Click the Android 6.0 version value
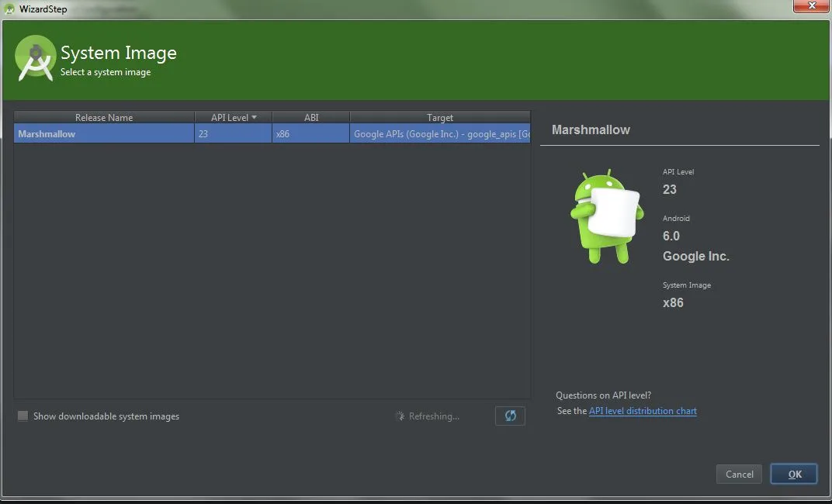Screen dimensions: 832x504 pos(671,236)
